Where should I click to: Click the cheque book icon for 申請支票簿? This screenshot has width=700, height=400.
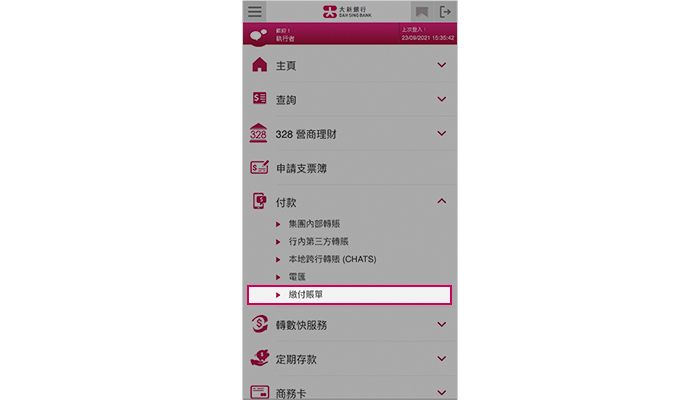click(259, 167)
